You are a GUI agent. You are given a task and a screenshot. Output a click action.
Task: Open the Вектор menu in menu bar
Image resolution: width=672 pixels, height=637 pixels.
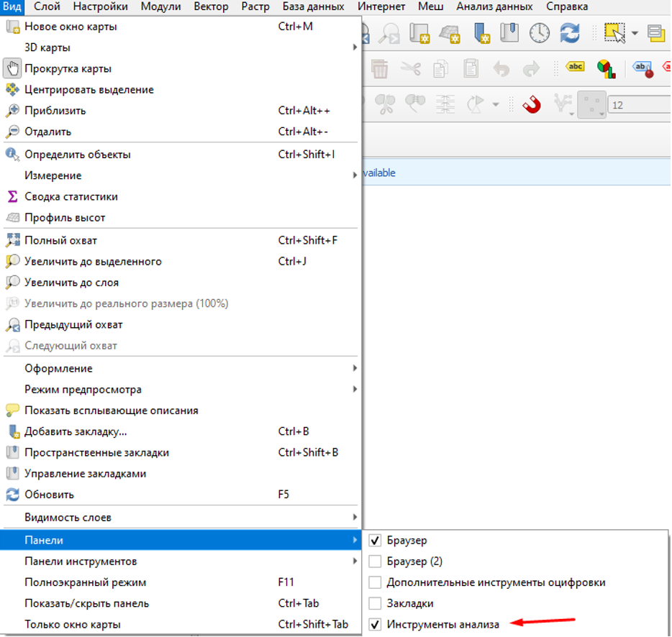211,7
